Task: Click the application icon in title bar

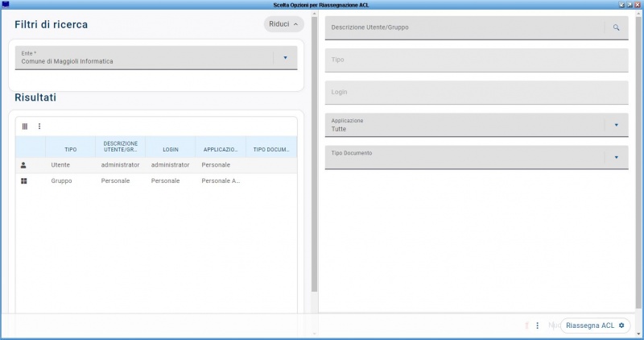Action: click(6, 5)
